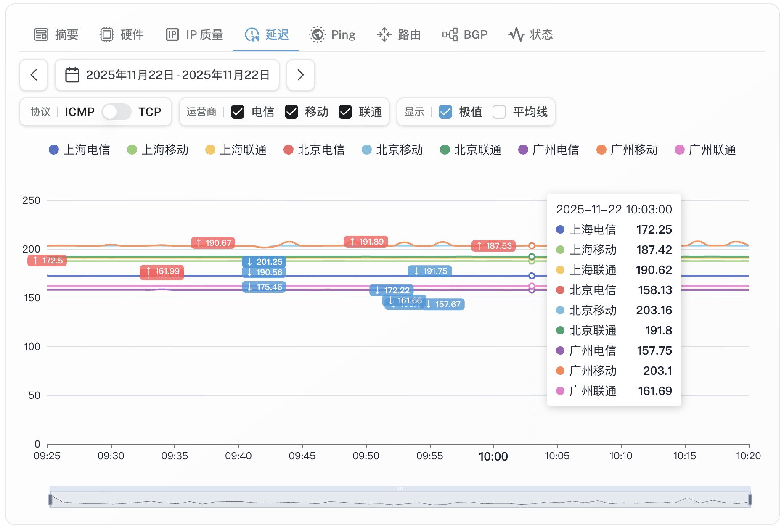Screen dimensions: 784x532
Task: Switch to the 延迟 latency tab
Action: pyautogui.click(x=266, y=34)
